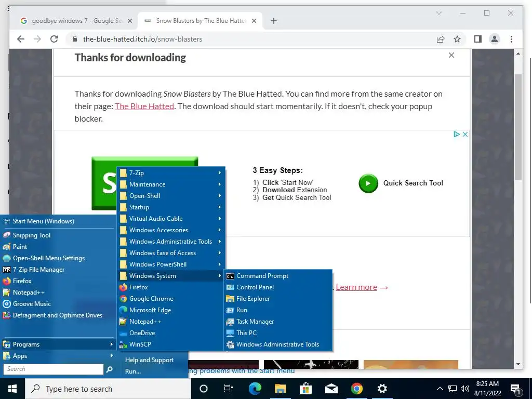
Task: Reload the page in Chrome
Action: 54,39
